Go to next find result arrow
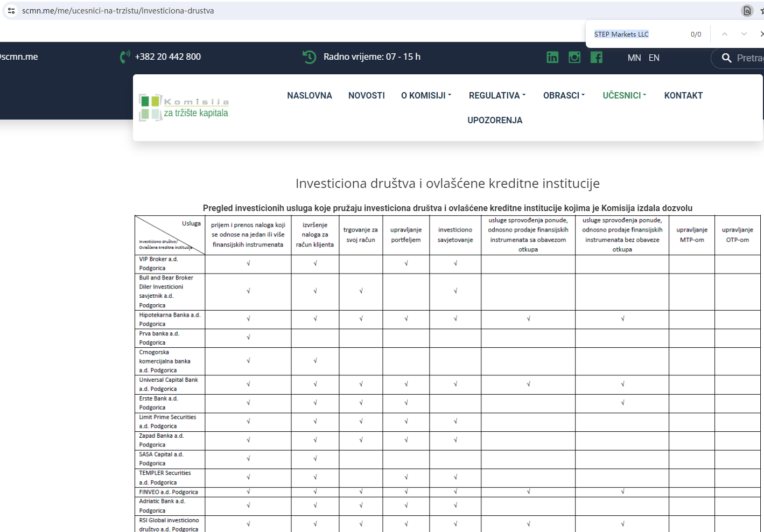The image size is (764, 532). pyautogui.click(x=744, y=34)
